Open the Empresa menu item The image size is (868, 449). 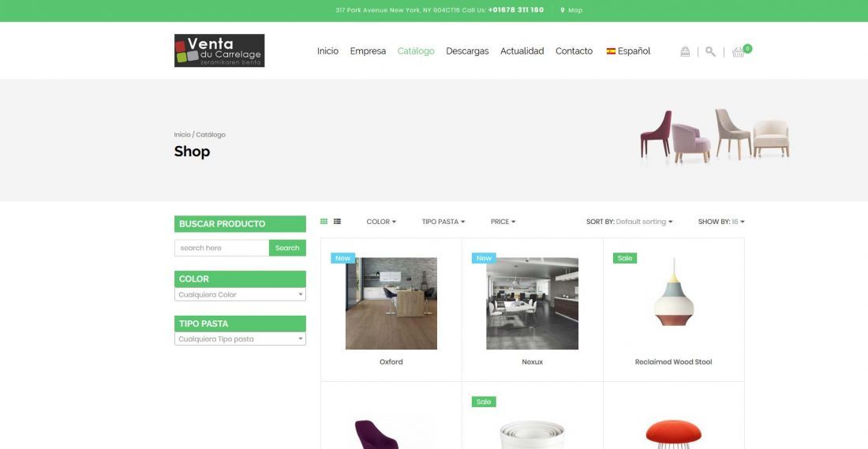(x=368, y=51)
